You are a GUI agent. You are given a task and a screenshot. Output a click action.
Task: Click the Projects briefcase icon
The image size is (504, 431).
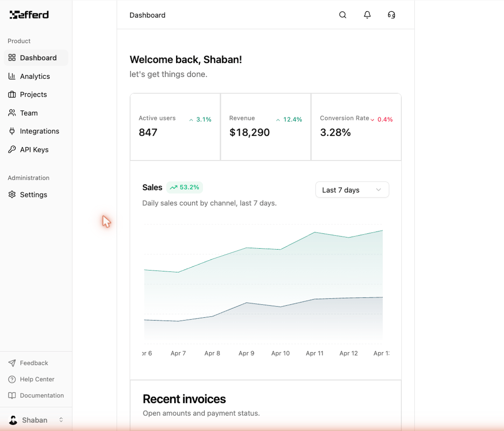(x=12, y=94)
